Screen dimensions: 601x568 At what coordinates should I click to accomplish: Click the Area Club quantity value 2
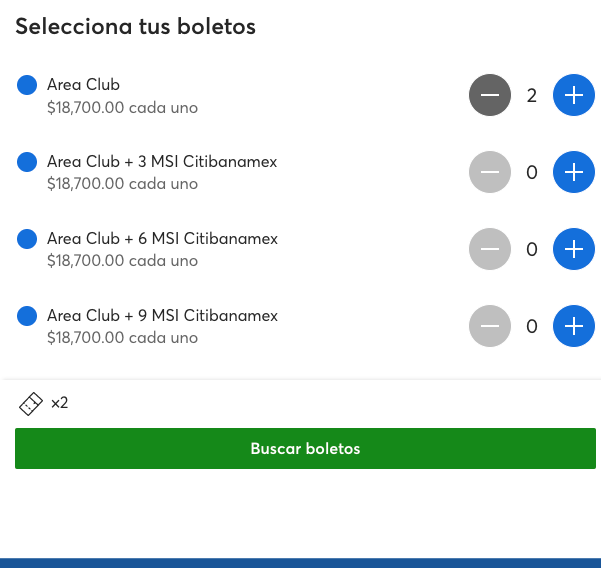pos(532,96)
